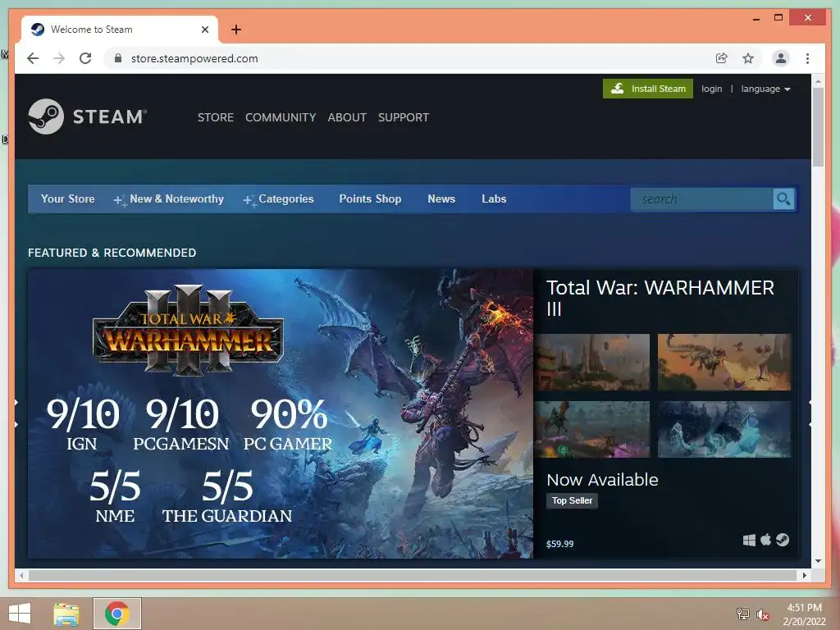The width and height of the screenshot is (840, 630).
Task: Bookmark this page with the star icon
Action: (748, 58)
